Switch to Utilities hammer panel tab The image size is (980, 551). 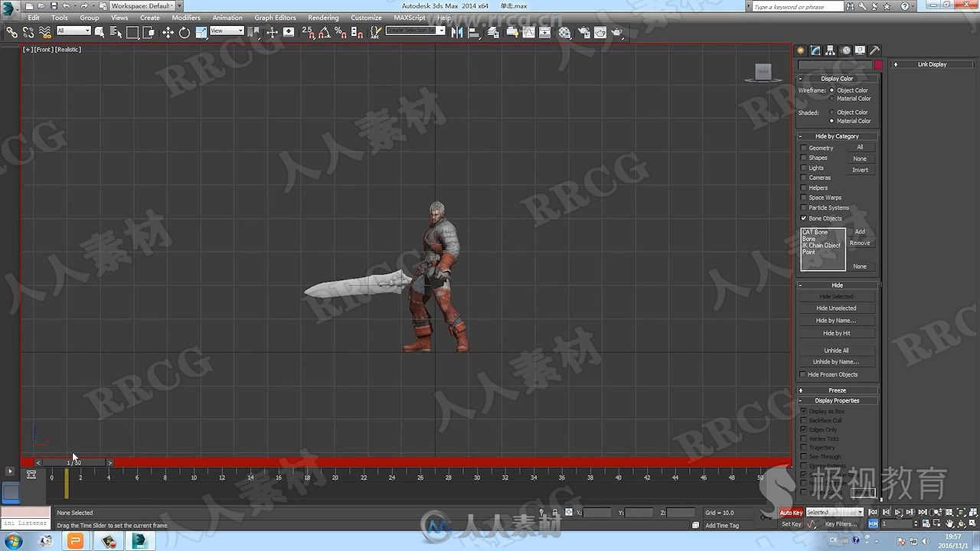click(874, 51)
